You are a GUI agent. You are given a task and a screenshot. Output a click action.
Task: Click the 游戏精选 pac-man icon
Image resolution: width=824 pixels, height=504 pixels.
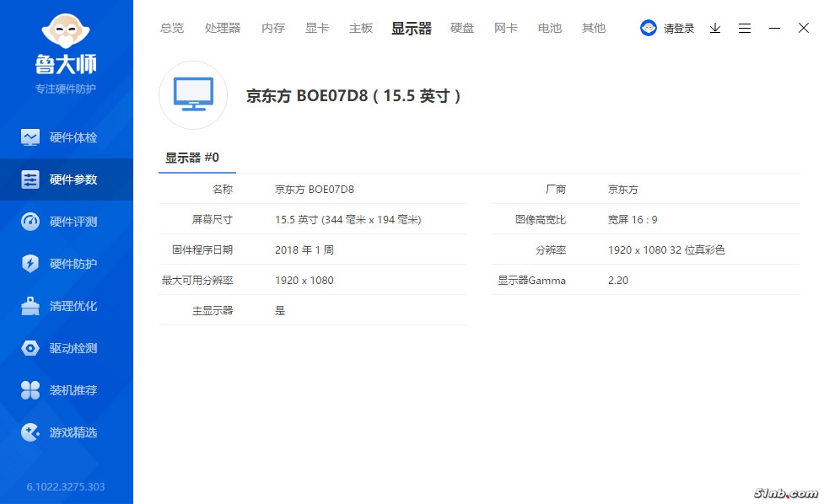[30, 432]
